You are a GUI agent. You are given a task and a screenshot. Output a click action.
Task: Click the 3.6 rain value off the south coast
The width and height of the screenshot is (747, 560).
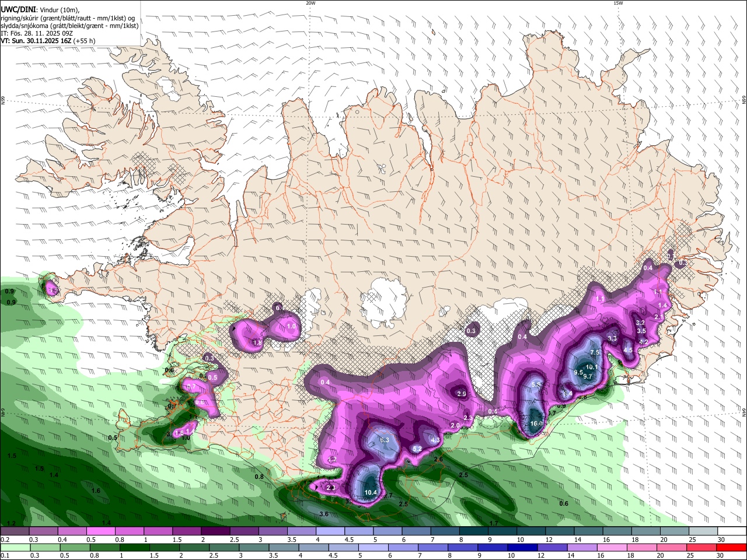324,514
